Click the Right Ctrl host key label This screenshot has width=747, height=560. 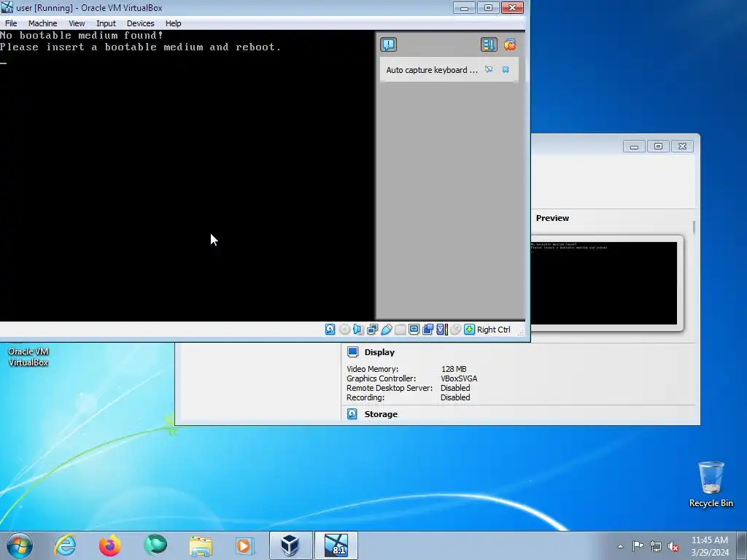pyautogui.click(x=494, y=330)
